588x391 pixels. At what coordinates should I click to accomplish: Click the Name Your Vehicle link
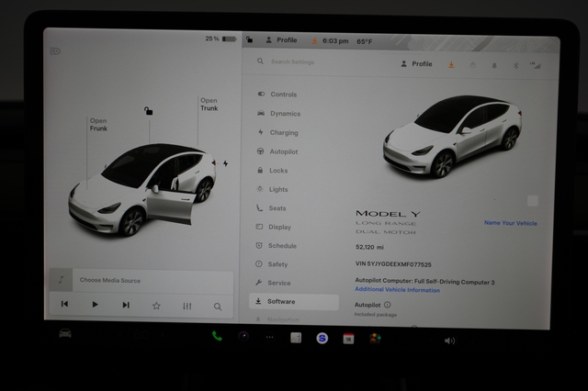[x=511, y=223]
